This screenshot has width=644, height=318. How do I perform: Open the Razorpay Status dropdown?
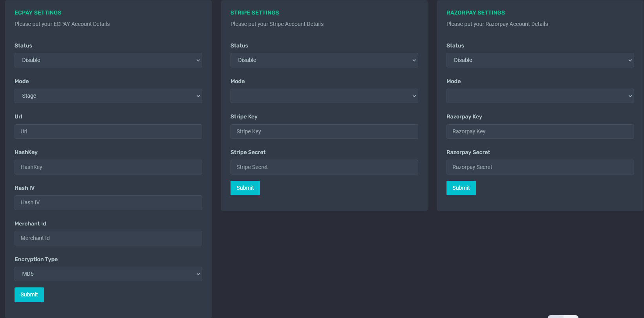point(540,60)
